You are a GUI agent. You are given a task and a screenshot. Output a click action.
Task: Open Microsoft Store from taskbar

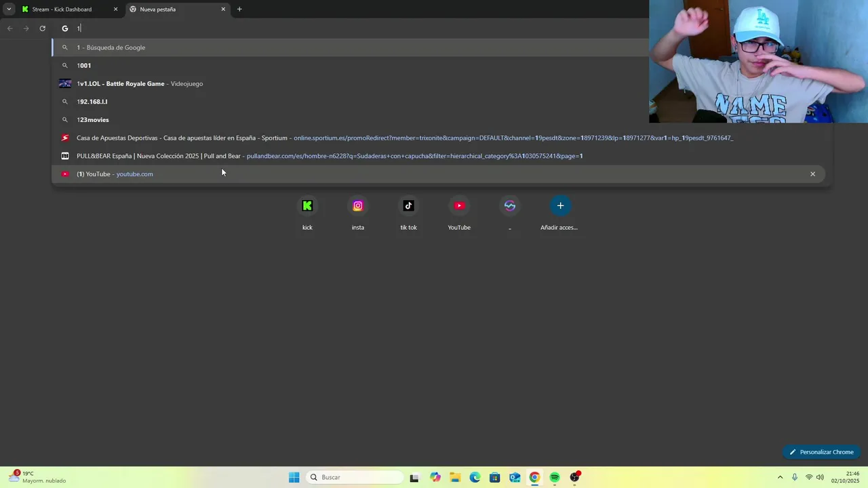point(495,477)
